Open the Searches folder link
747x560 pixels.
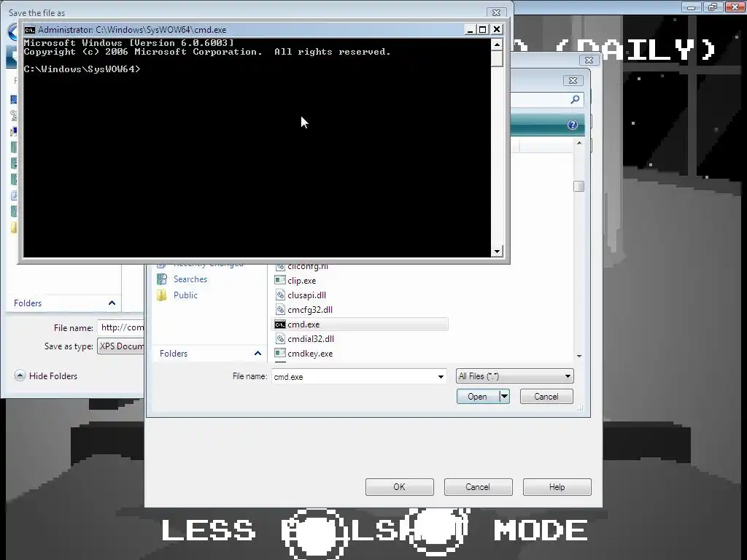point(190,279)
